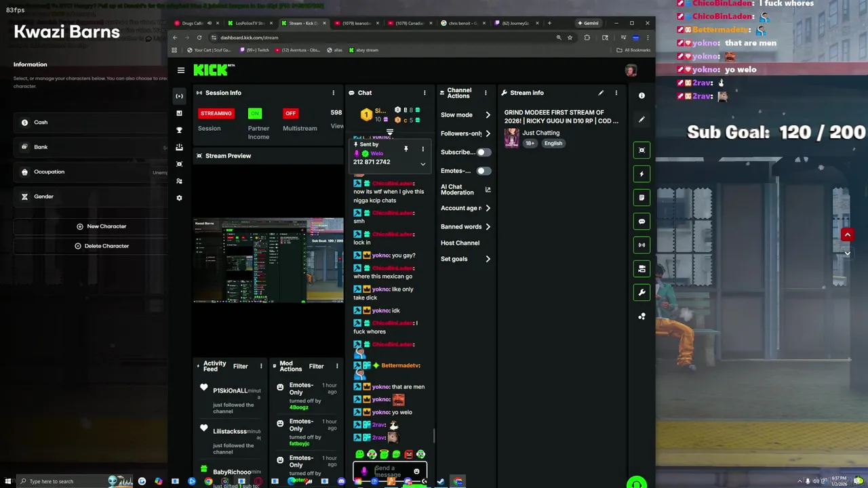Open the abey stream bookmark

tap(363, 50)
